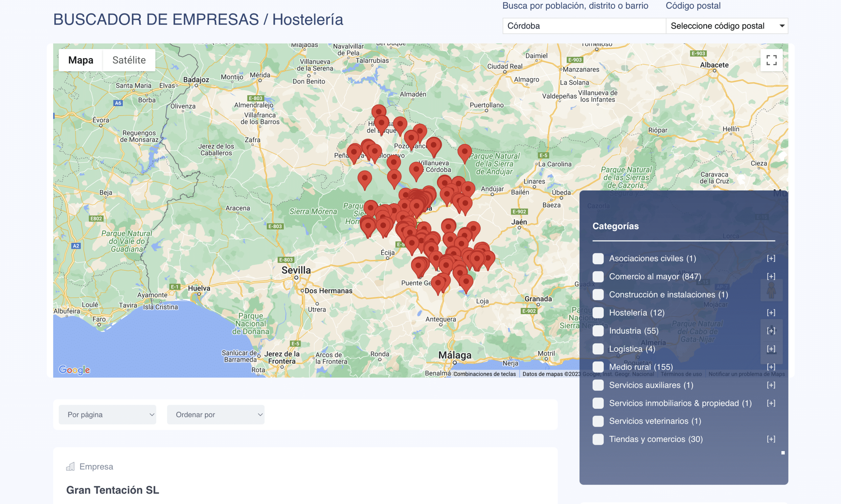Click the Antequera label on the map
This screenshot has width=841, height=504.
[441, 319]
